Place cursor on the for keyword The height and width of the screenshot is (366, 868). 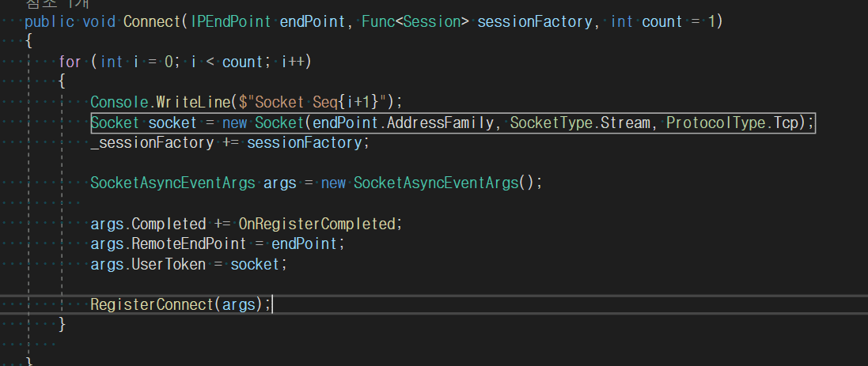(x=70, y=62)
